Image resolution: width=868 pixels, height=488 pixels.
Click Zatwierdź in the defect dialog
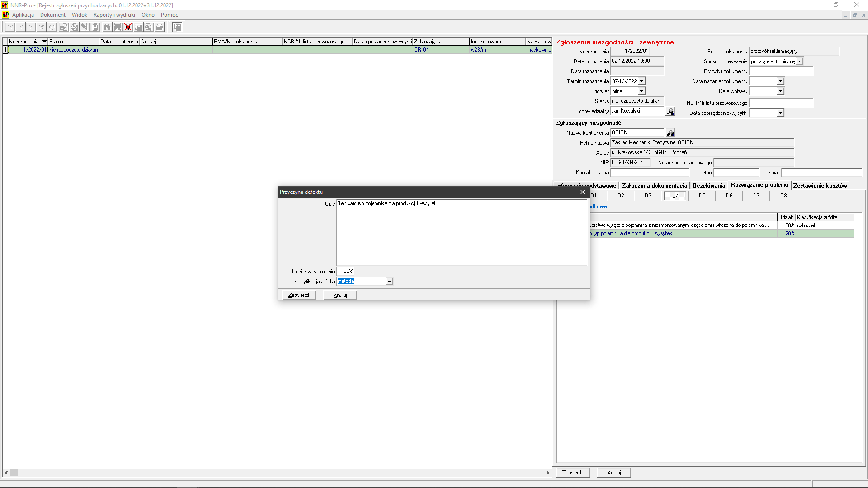[299, 295]
